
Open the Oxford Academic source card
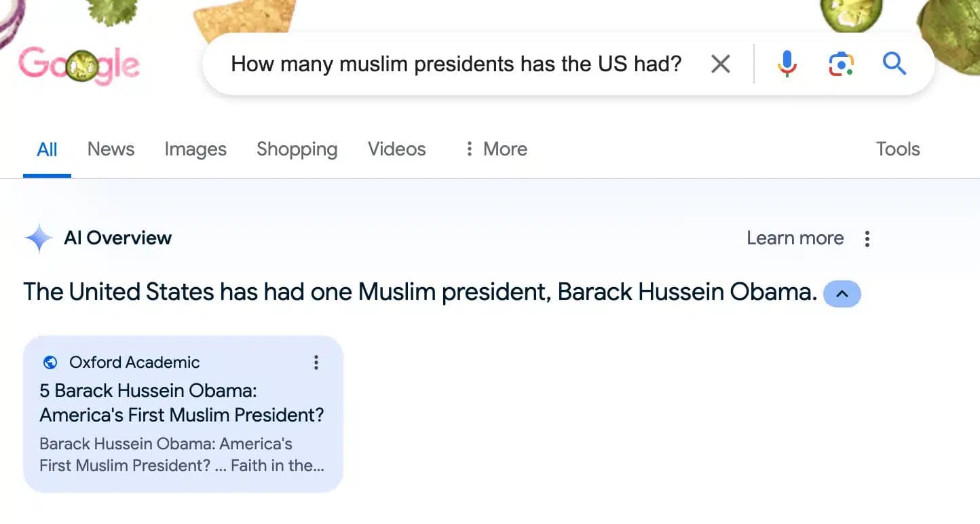pyautogui.click(x=183, y=414)
